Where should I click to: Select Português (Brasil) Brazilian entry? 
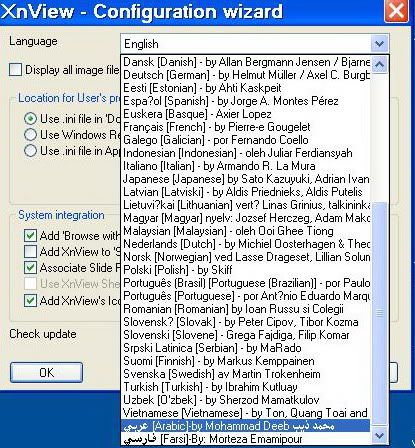[x=246, y=283]
